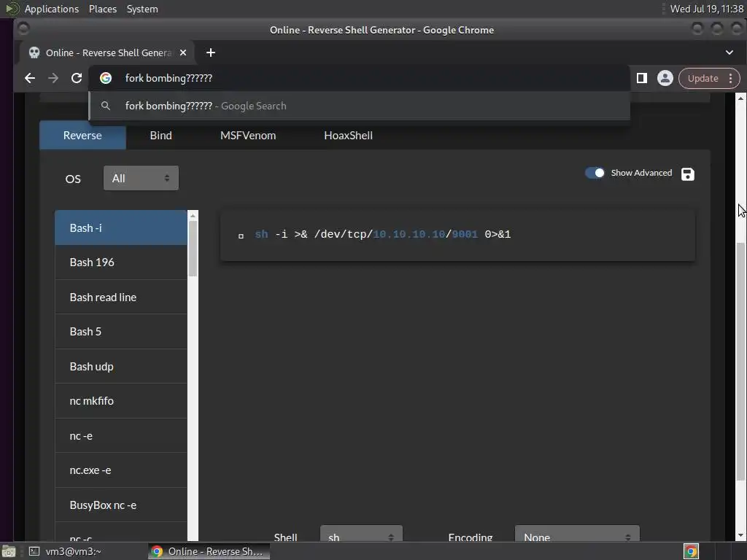
Task: Open the Applications menu
Action: (52, 9)
